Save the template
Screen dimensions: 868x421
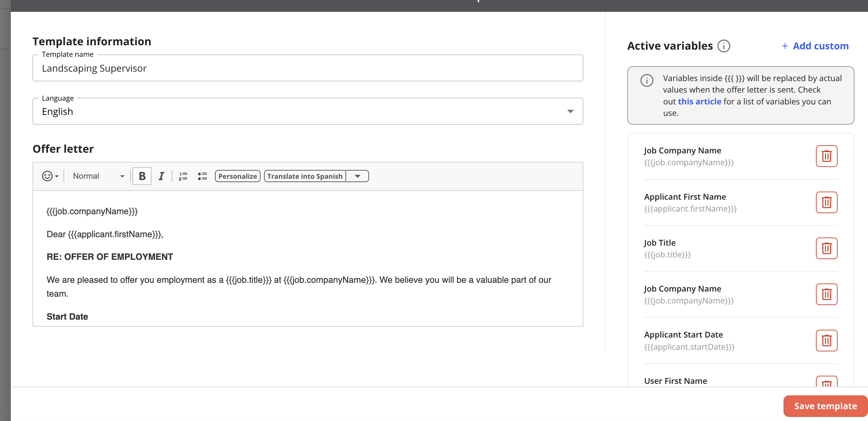(825, 406)
